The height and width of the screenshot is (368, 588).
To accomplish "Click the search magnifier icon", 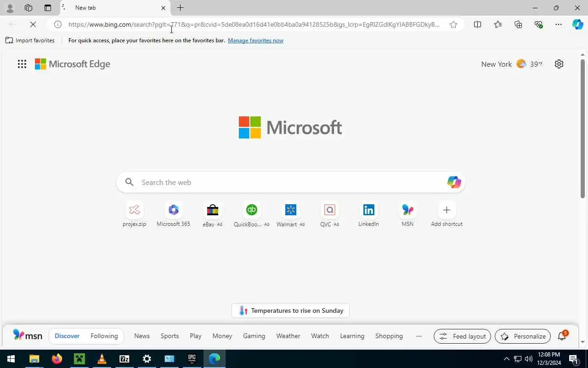I will coord(130,182).
